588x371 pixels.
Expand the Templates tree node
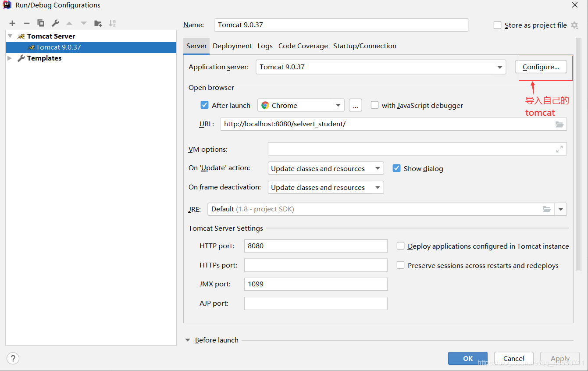point(10,58)
